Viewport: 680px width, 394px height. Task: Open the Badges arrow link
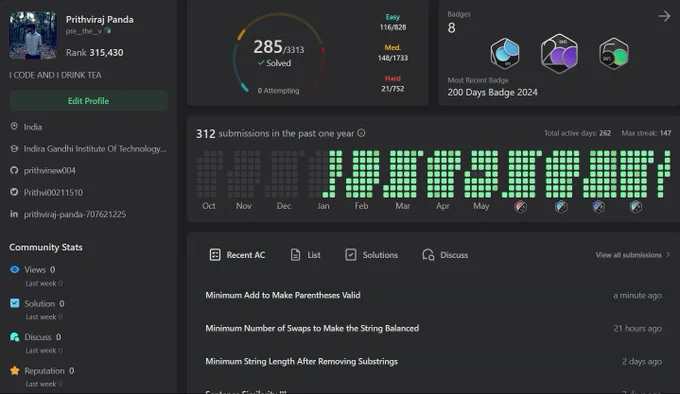[x=664, y=16]
